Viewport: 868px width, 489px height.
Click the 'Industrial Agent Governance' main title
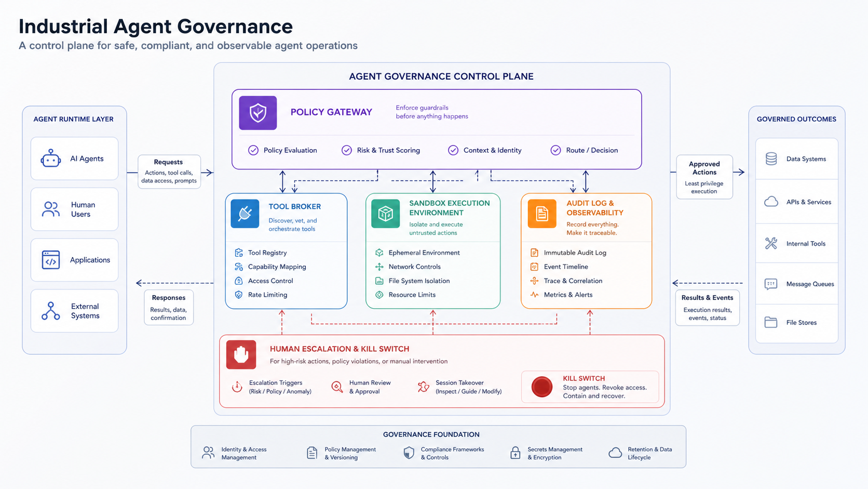click(x=156, y=27)
